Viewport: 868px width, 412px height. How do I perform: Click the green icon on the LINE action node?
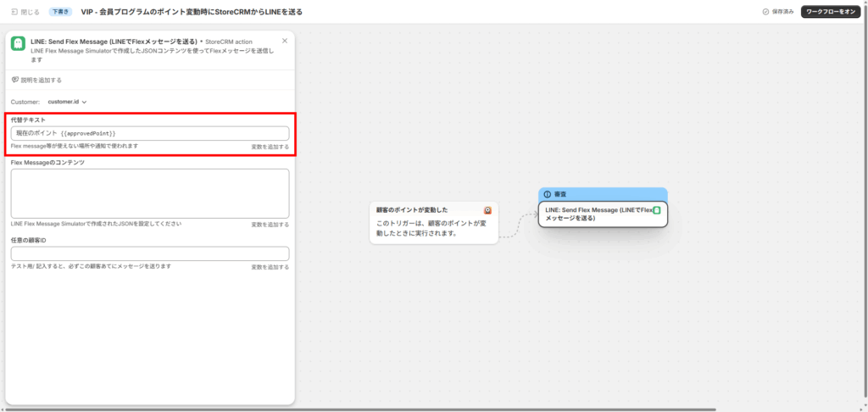coord(656,209)
